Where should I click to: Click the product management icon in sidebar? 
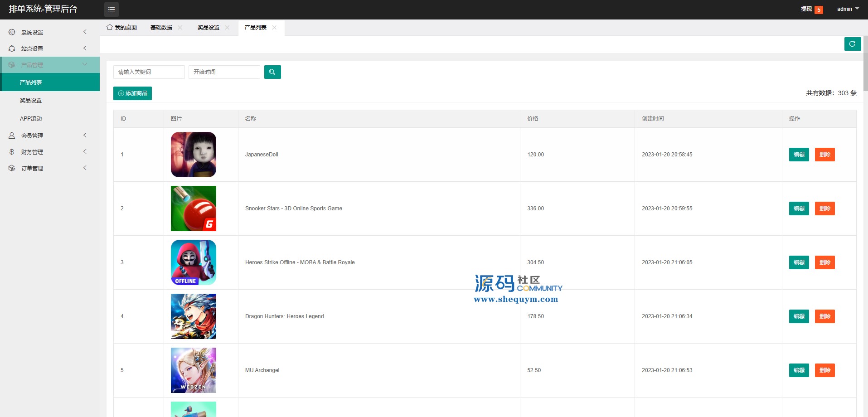[12, 65]
